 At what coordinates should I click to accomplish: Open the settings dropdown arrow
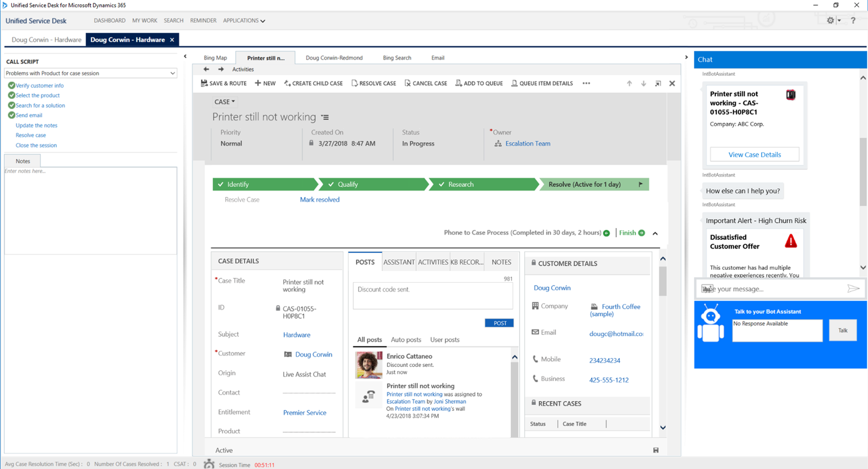839,21
